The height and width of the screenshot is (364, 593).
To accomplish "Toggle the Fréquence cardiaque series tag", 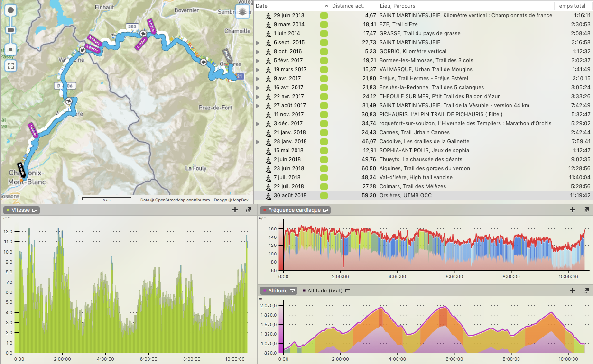I will click(295, 210).
